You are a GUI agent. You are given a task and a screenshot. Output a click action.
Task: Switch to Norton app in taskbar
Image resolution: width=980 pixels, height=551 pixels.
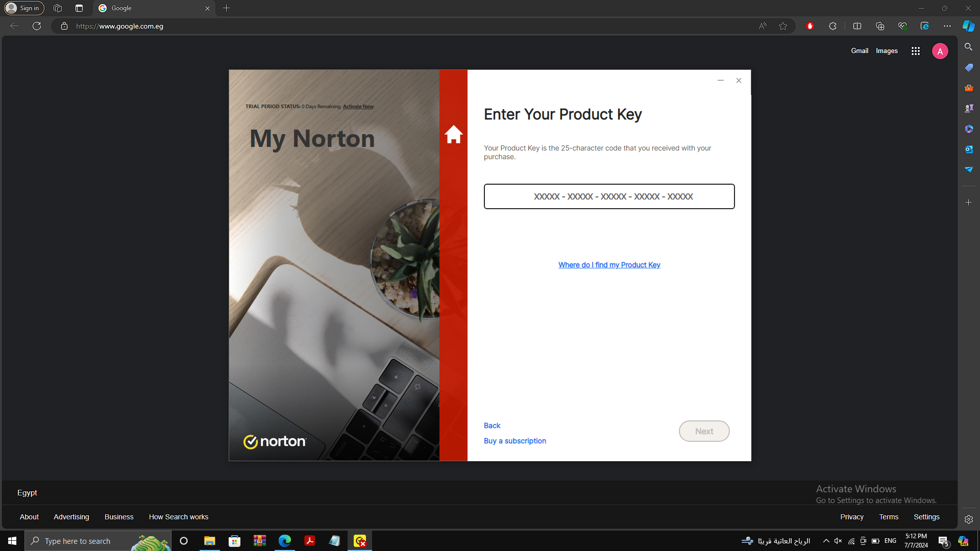click(x=360, y=541)
